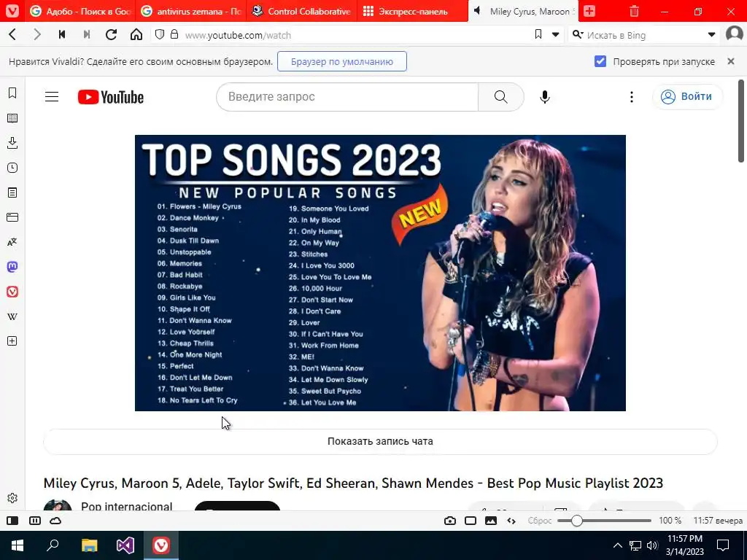The height and width of the screenshot is (560, 747).
Task: Open Translate panel in sidebar
Action: (12, 242)
